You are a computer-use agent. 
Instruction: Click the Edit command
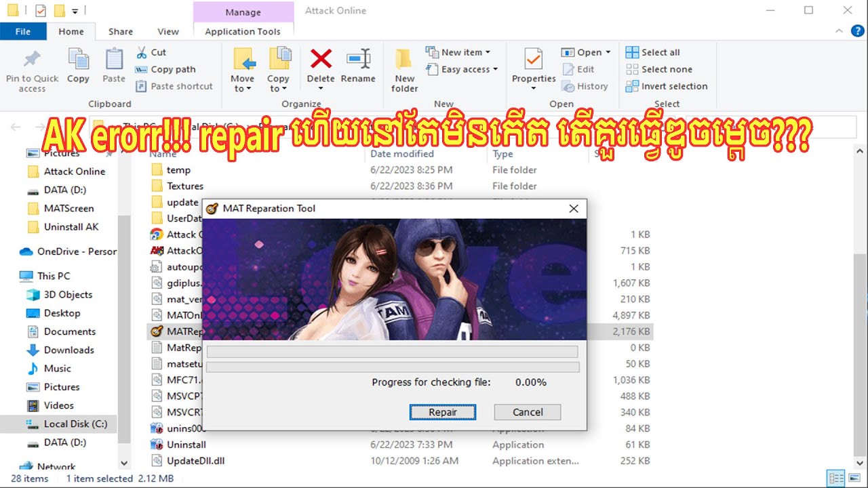(578, 69)
